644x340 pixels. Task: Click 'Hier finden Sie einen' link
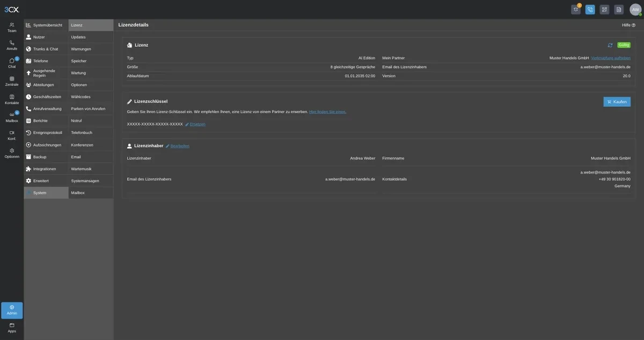pyautogui.click(x=327, y=112)
